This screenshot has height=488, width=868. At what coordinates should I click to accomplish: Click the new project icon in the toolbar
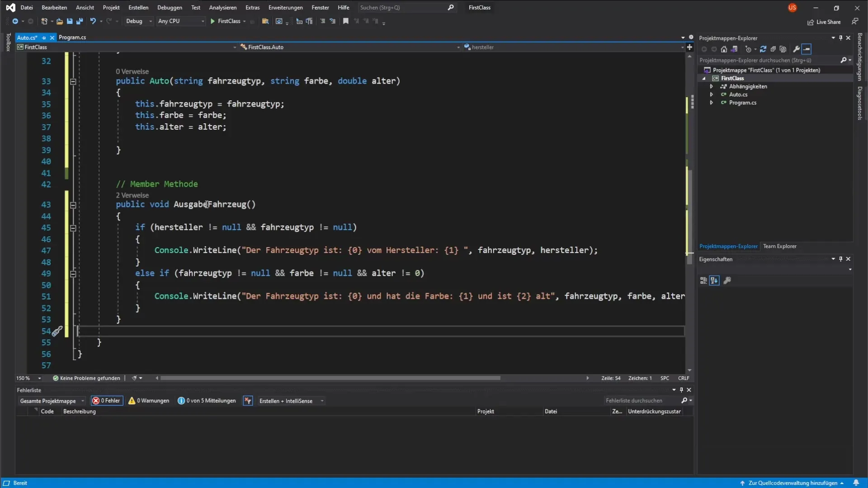44,21
